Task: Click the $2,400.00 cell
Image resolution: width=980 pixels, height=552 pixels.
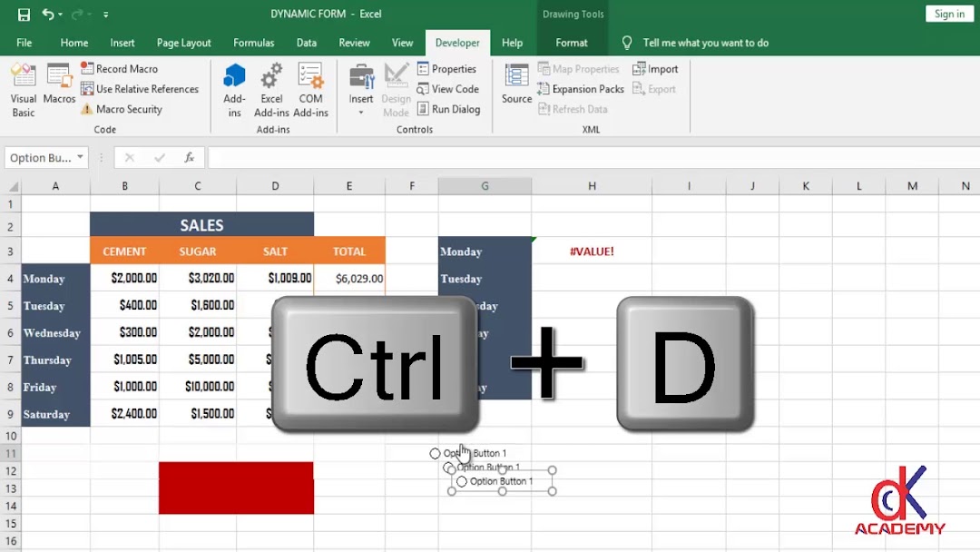Action: [x=124, y=414]
